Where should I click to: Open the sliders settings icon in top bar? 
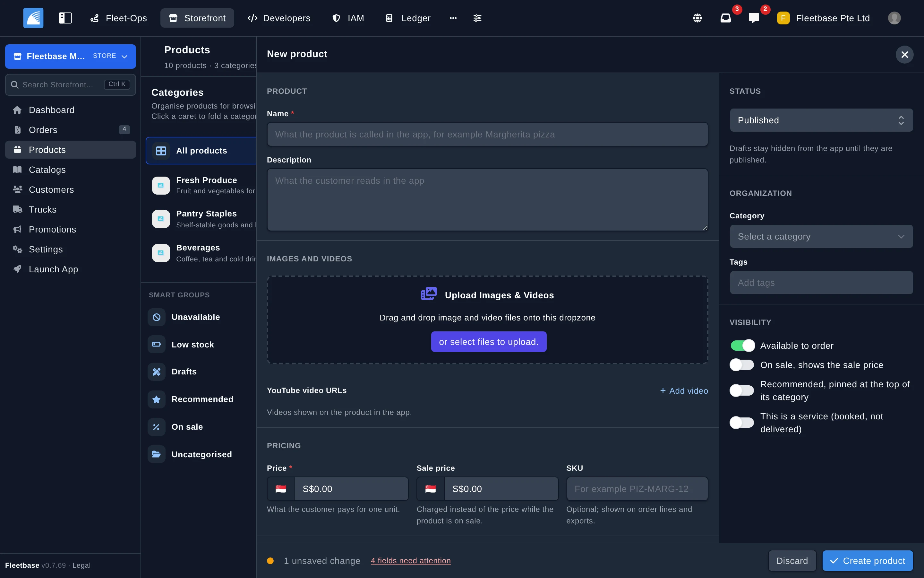click(x=477, y=18)
